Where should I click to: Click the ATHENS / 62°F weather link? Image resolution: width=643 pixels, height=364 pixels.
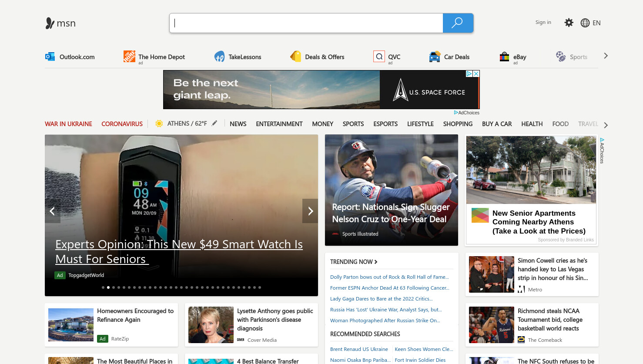coord(187,124)
